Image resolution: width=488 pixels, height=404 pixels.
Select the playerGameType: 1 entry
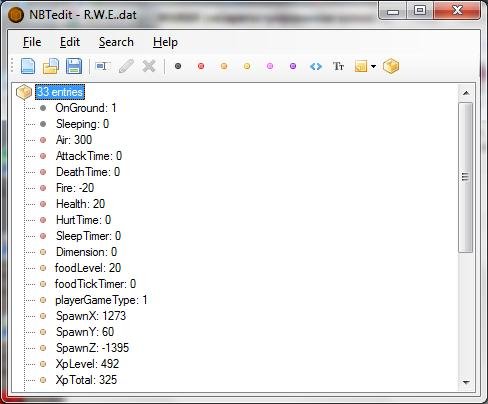(101, 300)
